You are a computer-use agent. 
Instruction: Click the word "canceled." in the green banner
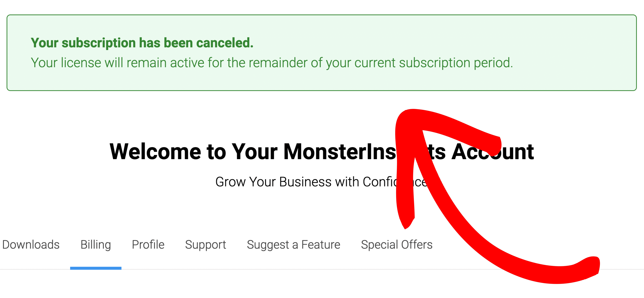tap(225, 43)
